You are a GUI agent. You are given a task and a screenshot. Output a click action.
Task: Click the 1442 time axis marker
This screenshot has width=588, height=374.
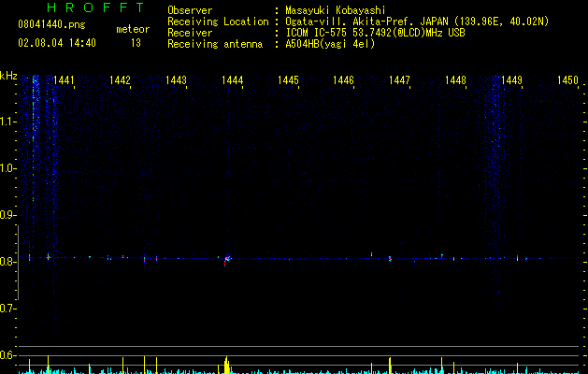120,80
